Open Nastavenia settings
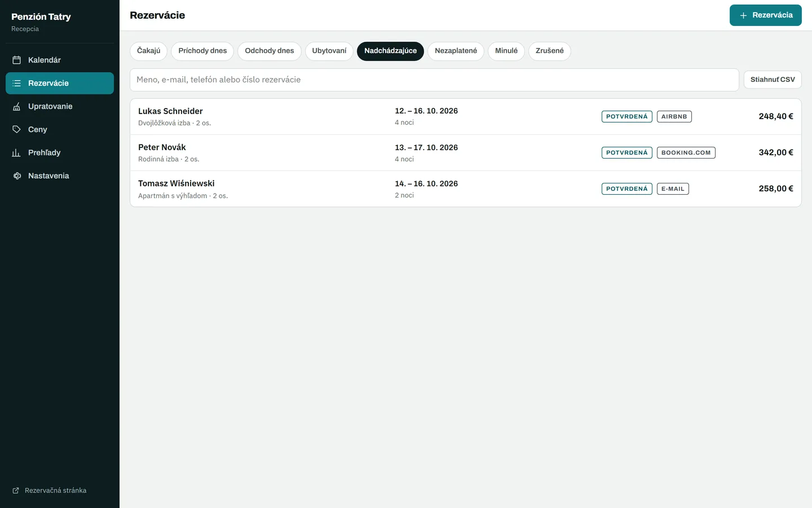This screenshot has width=812, height=508. coord(60,176)
